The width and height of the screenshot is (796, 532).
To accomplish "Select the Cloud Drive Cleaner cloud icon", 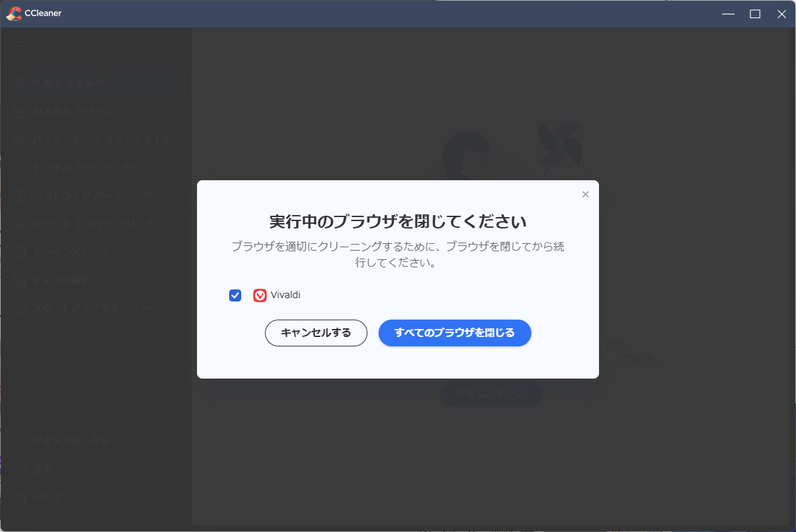I will pyautogui.click(x=19, y=224).
